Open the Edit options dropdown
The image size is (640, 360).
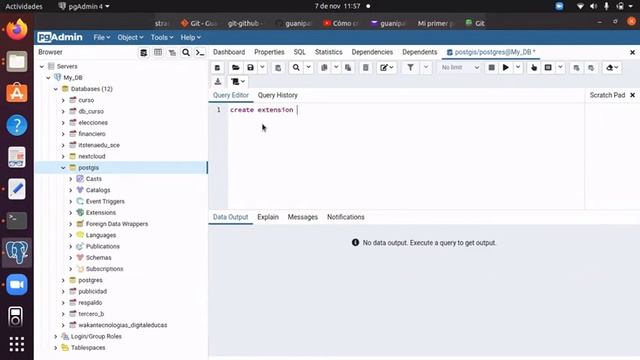coord(387,68)
